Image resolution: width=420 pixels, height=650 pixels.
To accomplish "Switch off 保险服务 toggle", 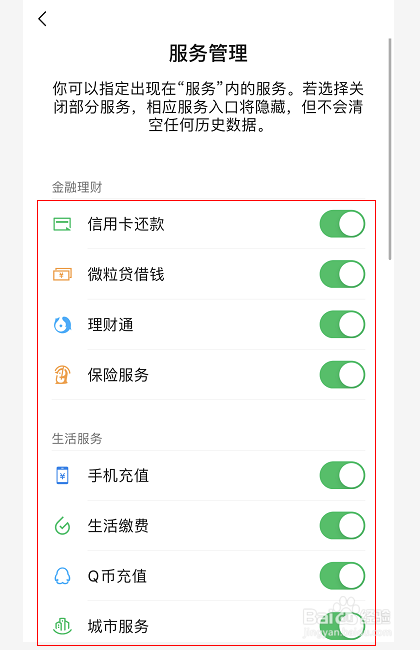I will (342, 374).
